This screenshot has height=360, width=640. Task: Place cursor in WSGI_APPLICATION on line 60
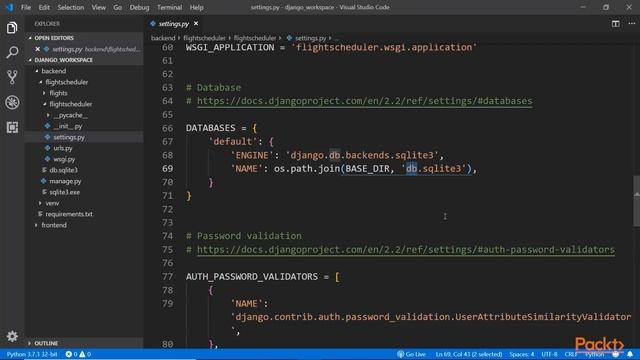click(230, 47)
